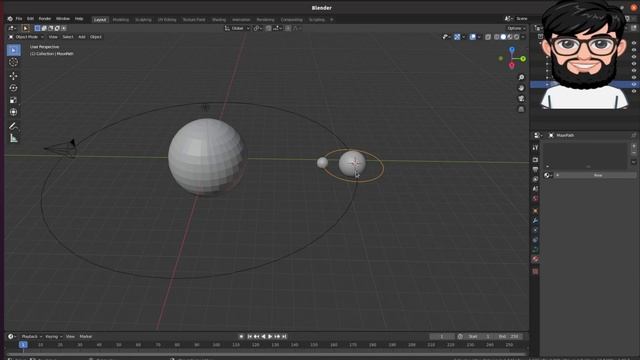
Task: Open the Window menu
Action: [x=63, y=19]
